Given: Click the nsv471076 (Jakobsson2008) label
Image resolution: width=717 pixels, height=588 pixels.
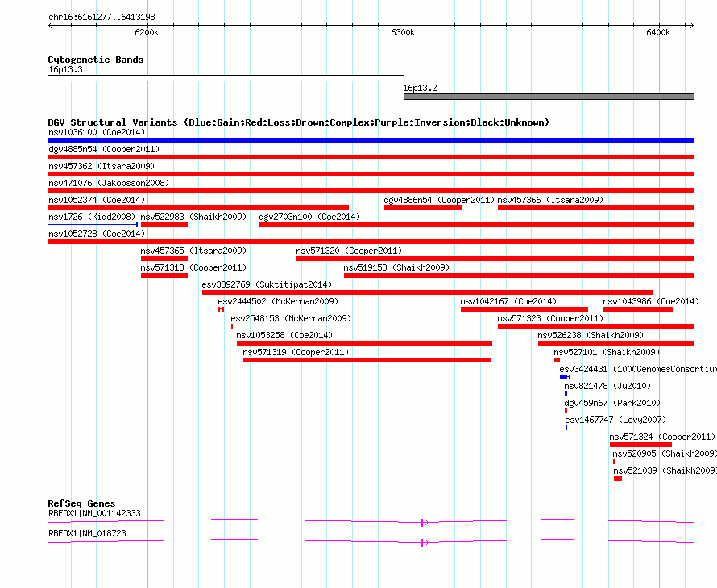Looking at the screenshot, I should point(109,183).
